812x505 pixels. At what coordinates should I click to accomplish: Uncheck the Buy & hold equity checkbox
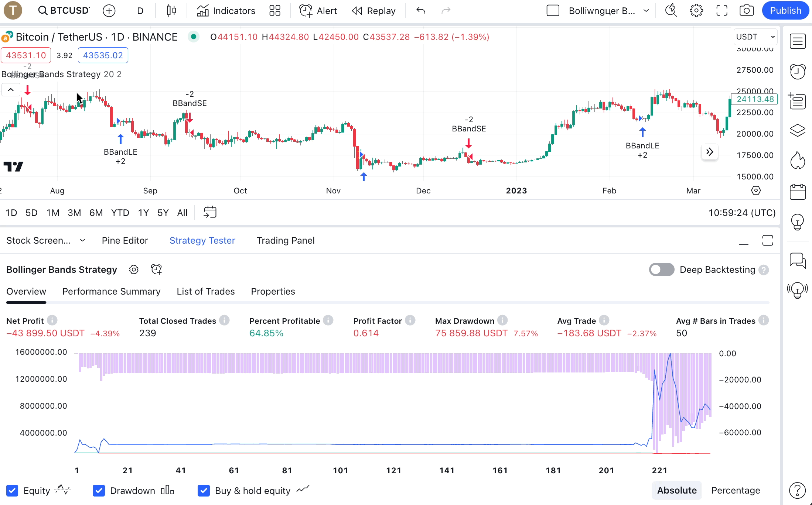[204, 491]
